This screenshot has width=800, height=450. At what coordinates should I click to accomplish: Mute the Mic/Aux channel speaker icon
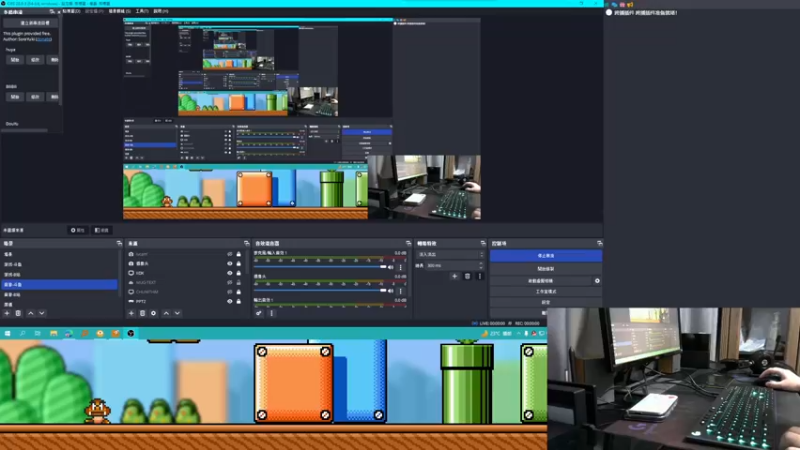pos(391,267)
